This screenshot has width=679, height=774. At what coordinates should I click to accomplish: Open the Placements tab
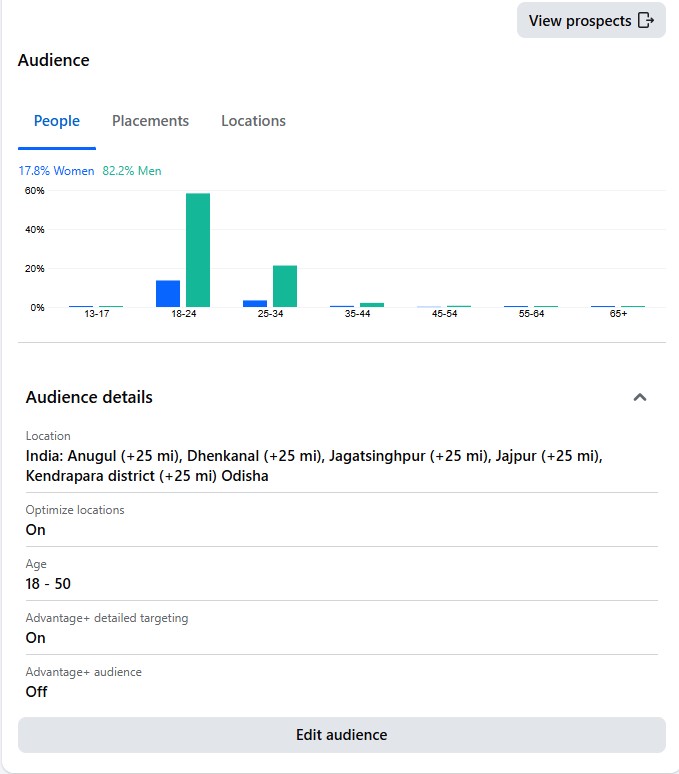(x=150, y=121)
